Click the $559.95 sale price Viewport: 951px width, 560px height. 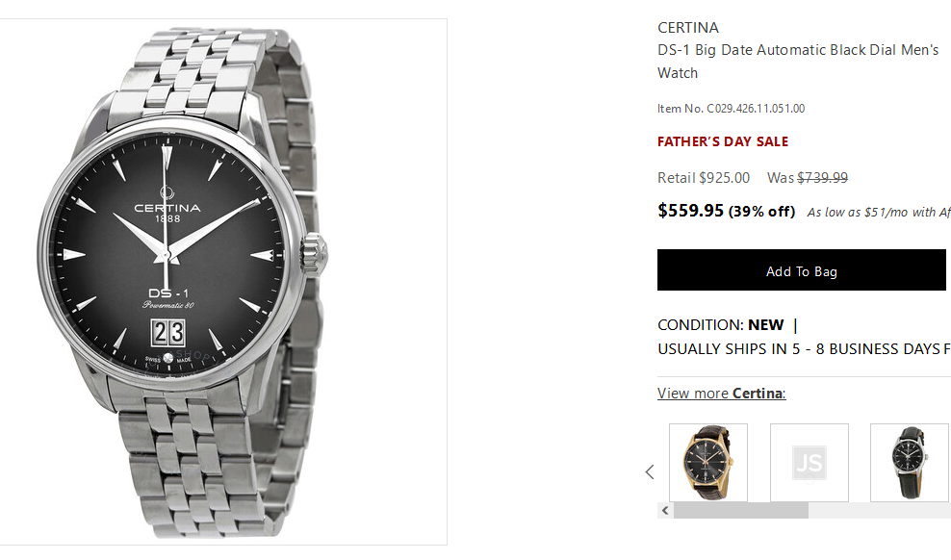[x=690, y=210]
